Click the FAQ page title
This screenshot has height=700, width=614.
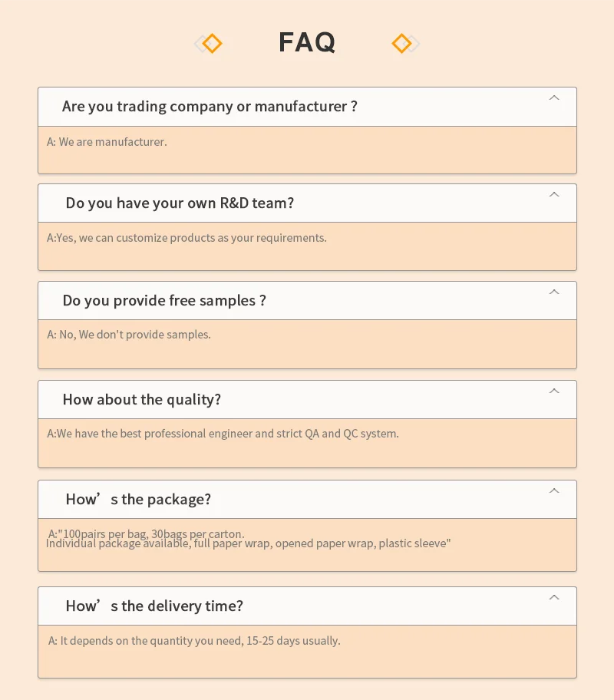pyautogui.click(x=307, y=42)
